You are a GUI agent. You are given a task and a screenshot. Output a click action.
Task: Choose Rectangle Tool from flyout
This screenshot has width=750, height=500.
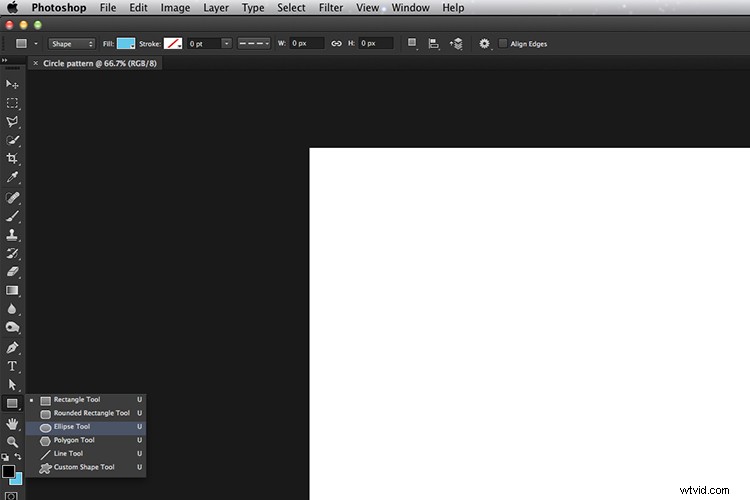click(x=86, y=400)
